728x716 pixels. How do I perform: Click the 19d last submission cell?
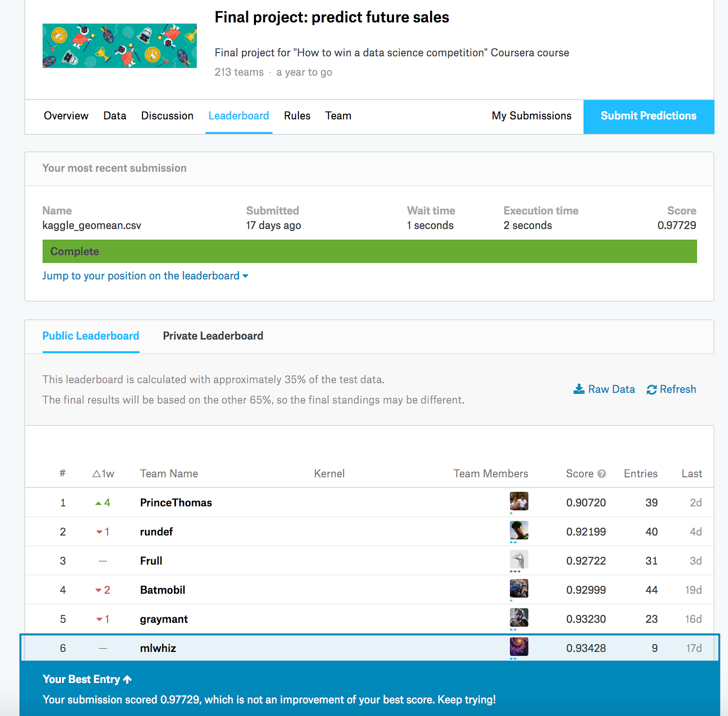(x=693, y=590)
